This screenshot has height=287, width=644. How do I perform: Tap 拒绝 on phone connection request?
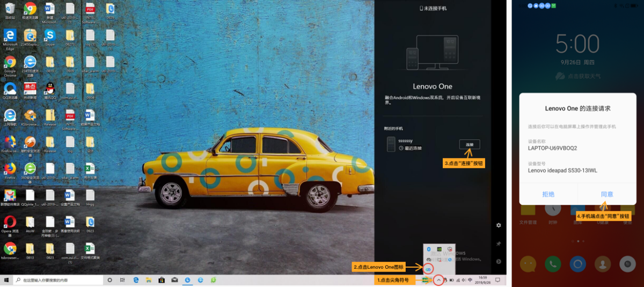[x=548, y=194]
